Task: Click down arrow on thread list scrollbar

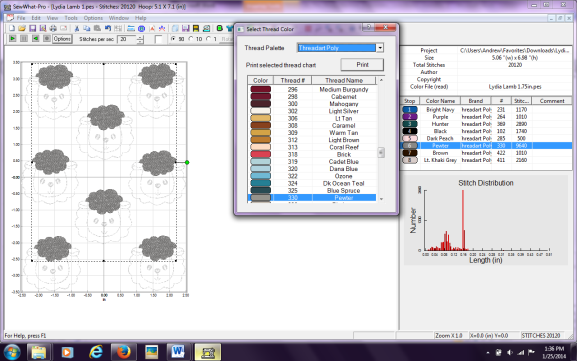Action: 381,199
